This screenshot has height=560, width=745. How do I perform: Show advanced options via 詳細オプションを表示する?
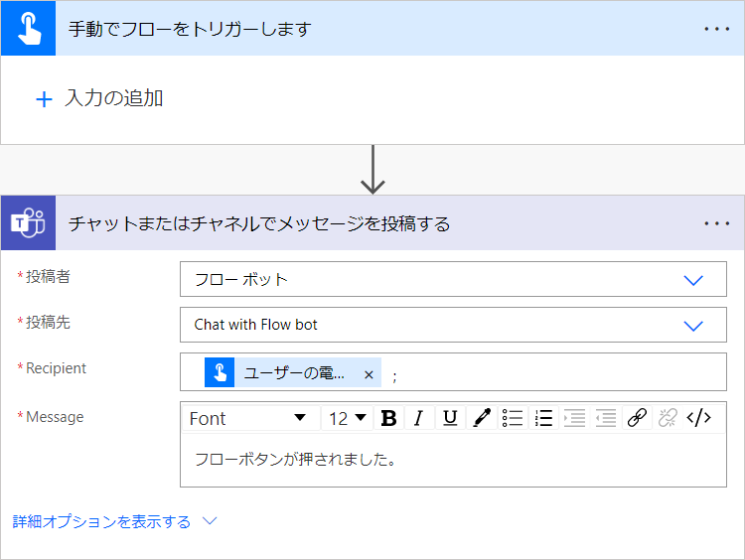pyautogui.click(x=101, y=521)
